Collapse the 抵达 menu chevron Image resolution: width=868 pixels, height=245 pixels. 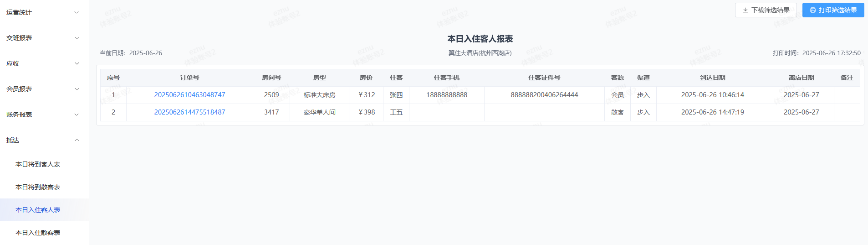pos(77,140)
